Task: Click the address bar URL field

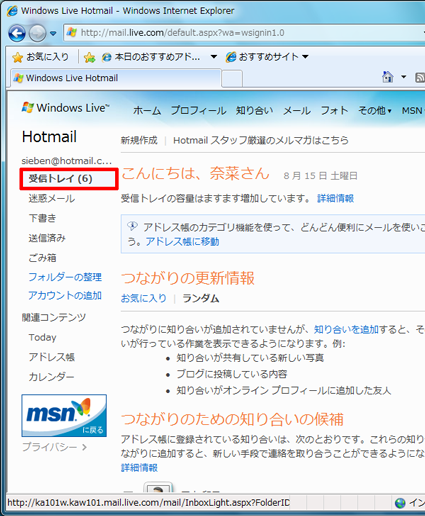Action: click(243, 33)
